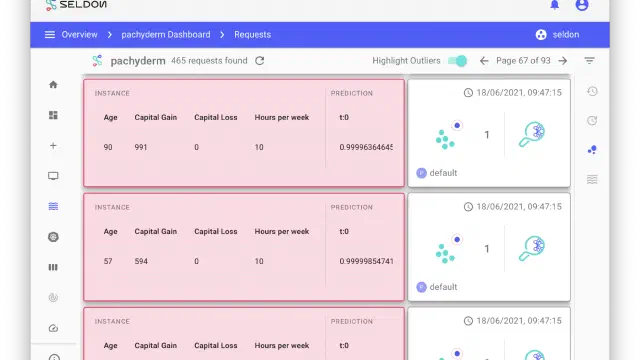Click '465 requests found' text
Screen dimensions: 640x360
tap(209, 61)
